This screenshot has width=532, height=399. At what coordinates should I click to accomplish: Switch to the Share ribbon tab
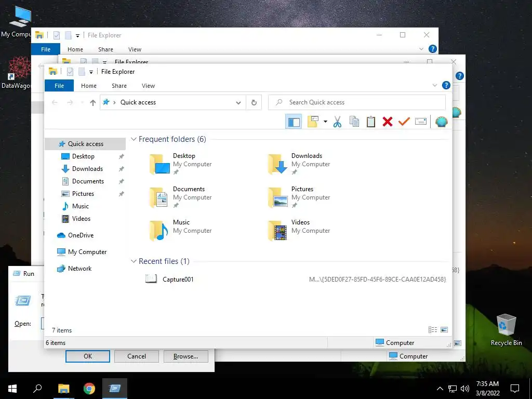point(119,86)
